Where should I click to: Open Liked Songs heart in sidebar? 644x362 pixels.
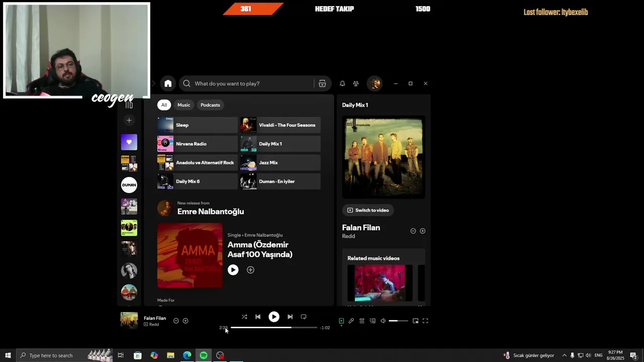coord(129,142)
